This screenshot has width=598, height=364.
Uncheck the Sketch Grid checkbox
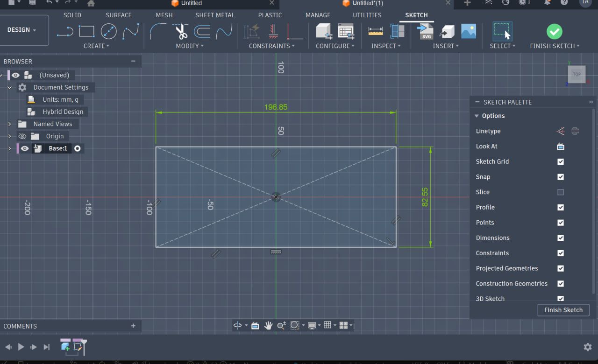click(x=561, y=161)
